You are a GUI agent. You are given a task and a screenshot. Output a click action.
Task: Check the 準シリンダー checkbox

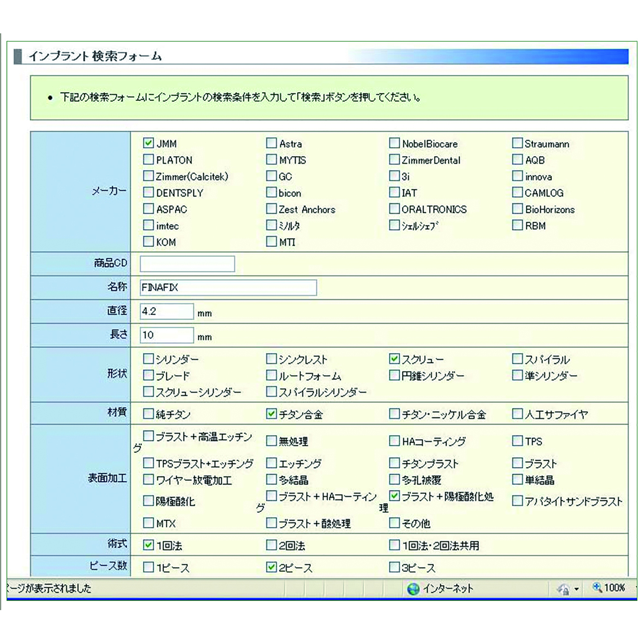click(x=517, y=375)
